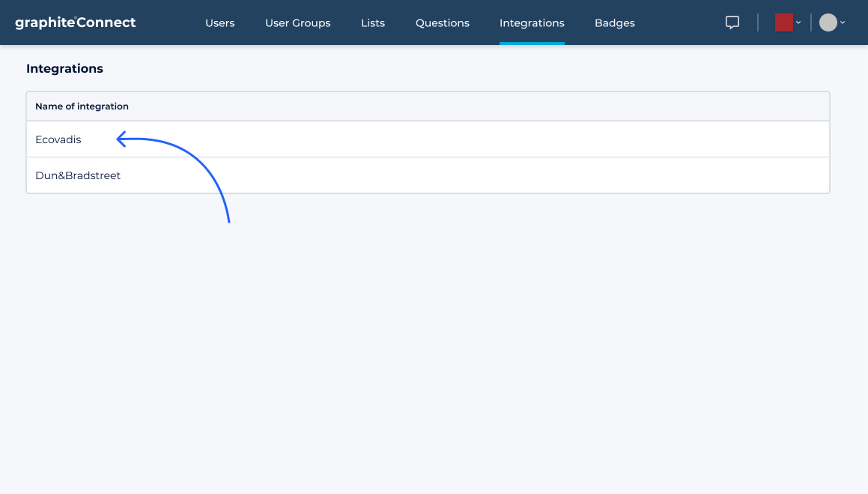
Task: Go to the Users tab
Action: click(219, 23)
